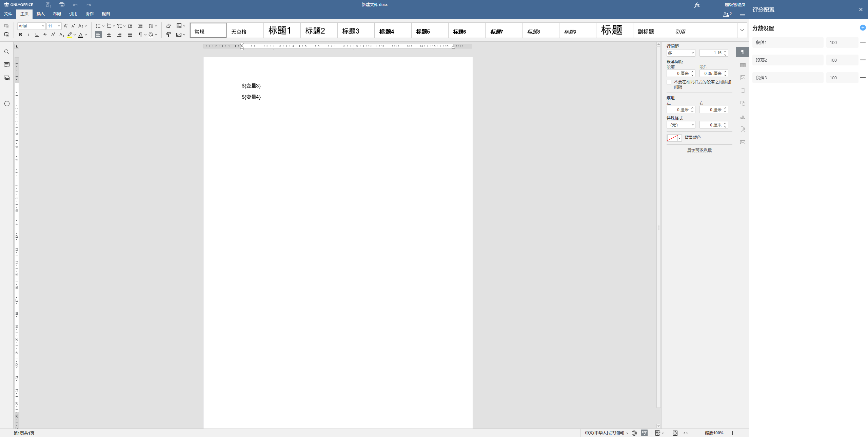Expand the styles gallery
Image resolution: width=868 pixels, height=437 pixels.
click(x=742, y=30)
